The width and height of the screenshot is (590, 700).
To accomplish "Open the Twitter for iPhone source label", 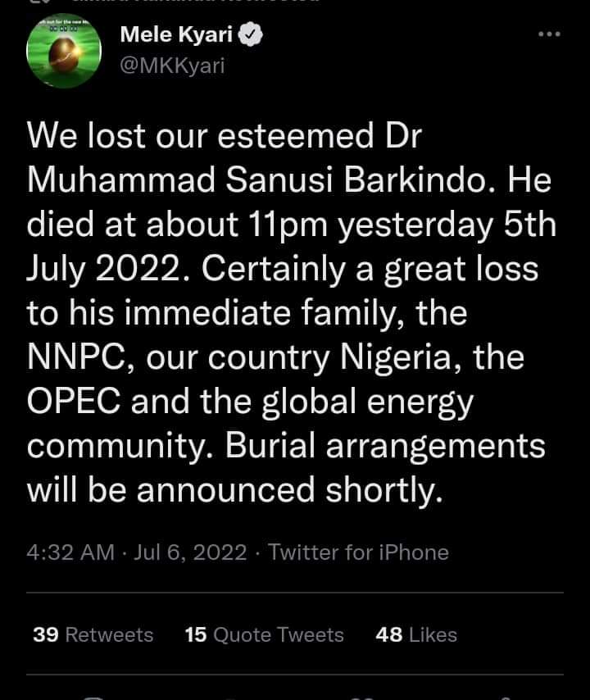I will [x=358, y=552].
